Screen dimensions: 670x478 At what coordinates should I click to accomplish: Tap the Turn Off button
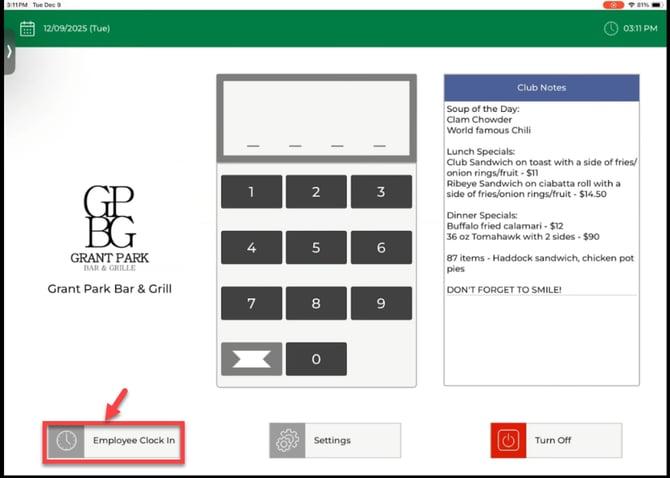(x=556, y=440)
